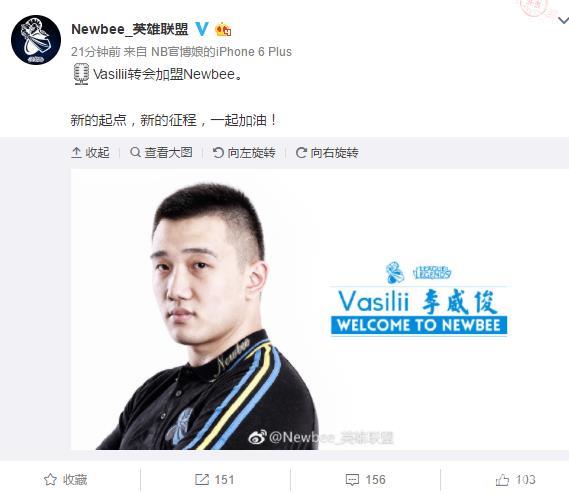Click the microphone emoji in post
Viewport: 569px width, 494px height.
[x=81, y=74]
